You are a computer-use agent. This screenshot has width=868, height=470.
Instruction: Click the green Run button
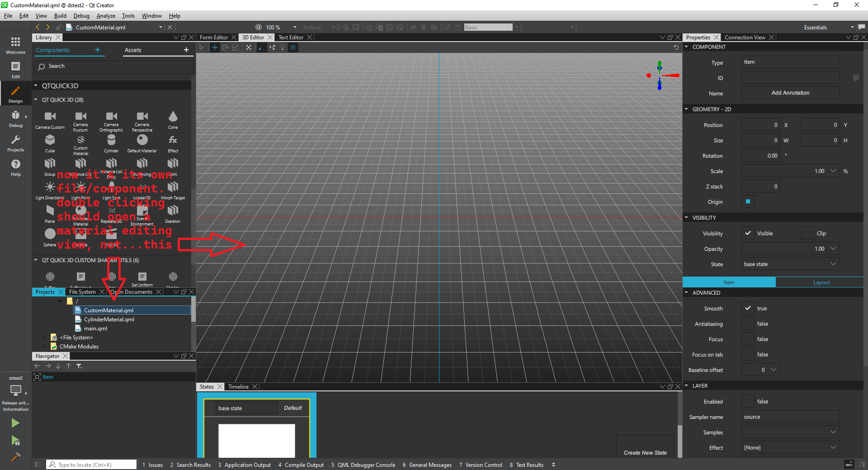tap(15, 423)
